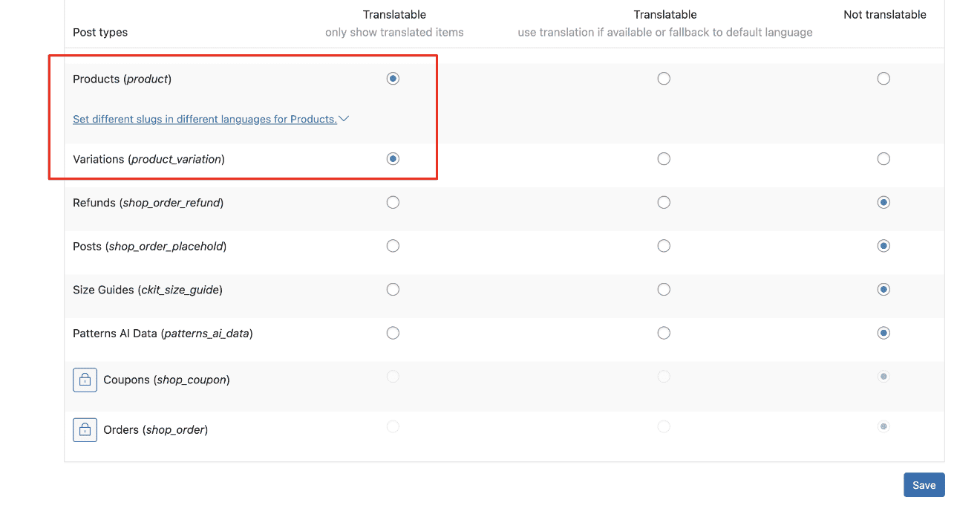Select 'only show translated items' for Patterns AI Data

(393, 333)
